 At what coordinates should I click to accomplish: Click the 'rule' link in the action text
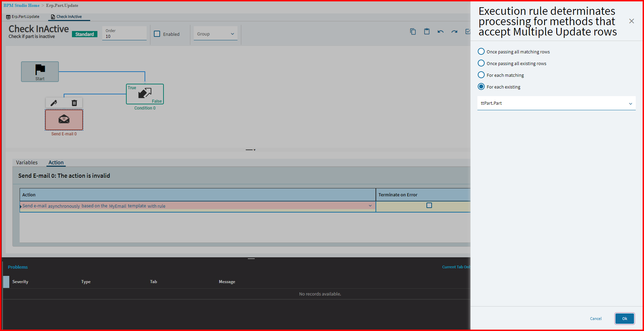click(x=161, y=206)
